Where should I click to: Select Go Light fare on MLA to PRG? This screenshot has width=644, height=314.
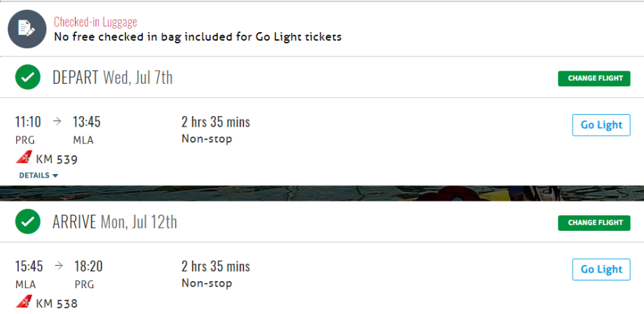click(601, 269)
